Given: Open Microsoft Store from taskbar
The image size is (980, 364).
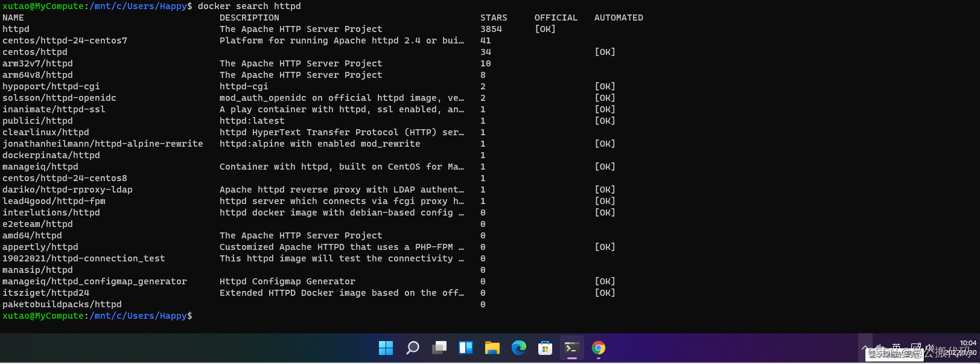Looking at the screenshot, I should [x=546, y=348].
